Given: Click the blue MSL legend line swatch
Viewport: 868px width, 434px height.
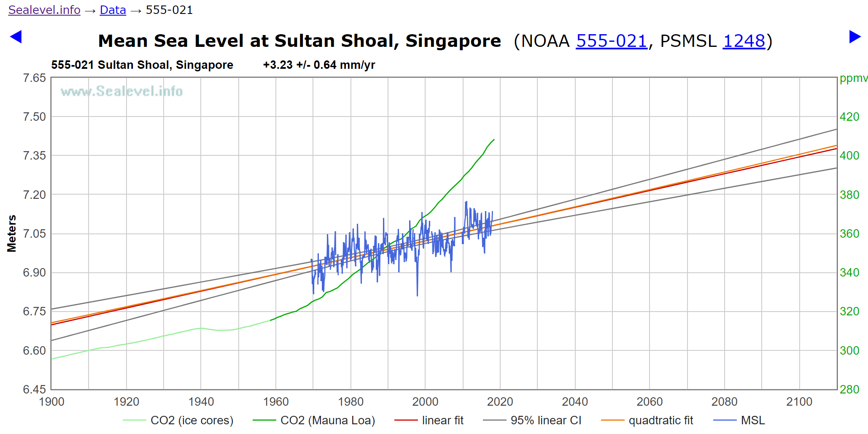Looking at the screenshot, I should coord(725,420).
